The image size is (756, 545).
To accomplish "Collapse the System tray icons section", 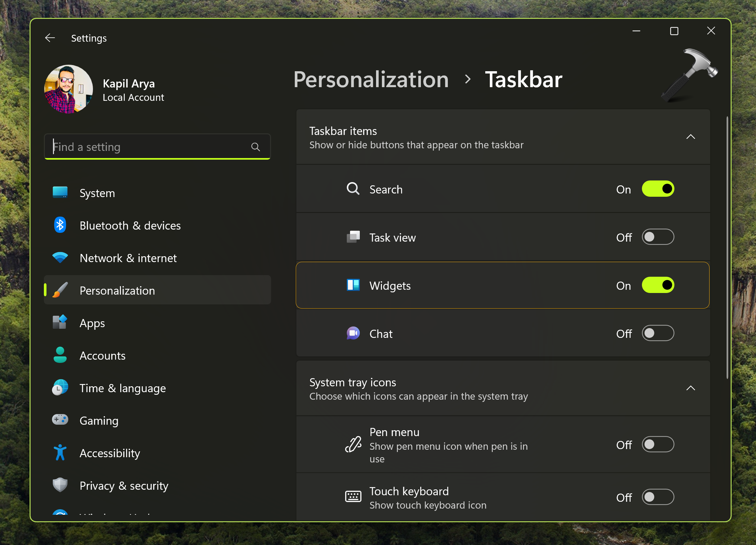I will coord(690,388).
